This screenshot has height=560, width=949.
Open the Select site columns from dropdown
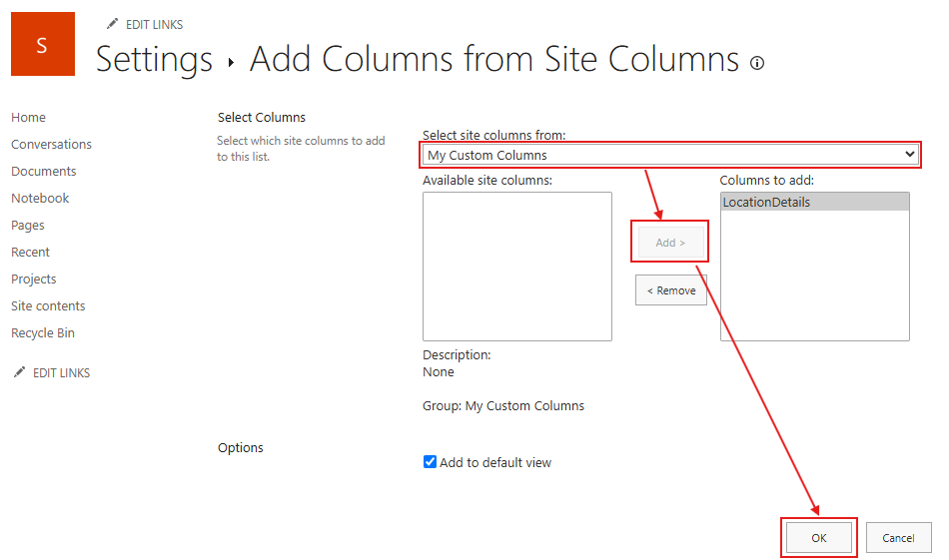(669, 155)
